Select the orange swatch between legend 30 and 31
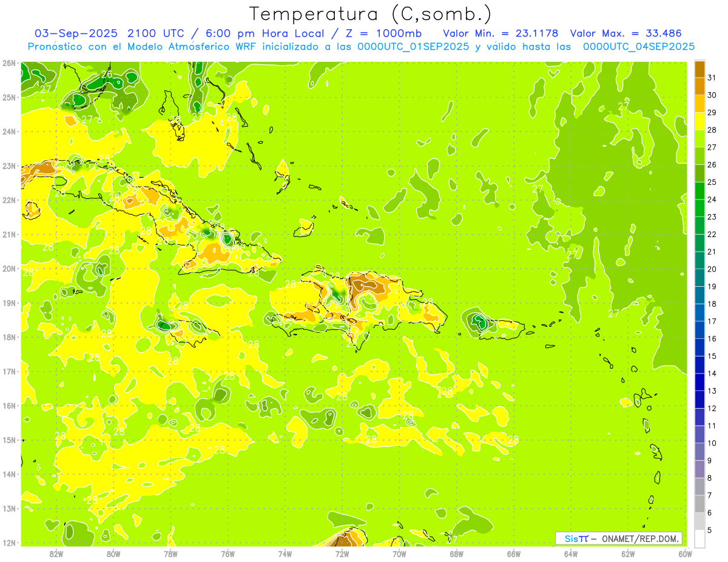 click(699, 85)
